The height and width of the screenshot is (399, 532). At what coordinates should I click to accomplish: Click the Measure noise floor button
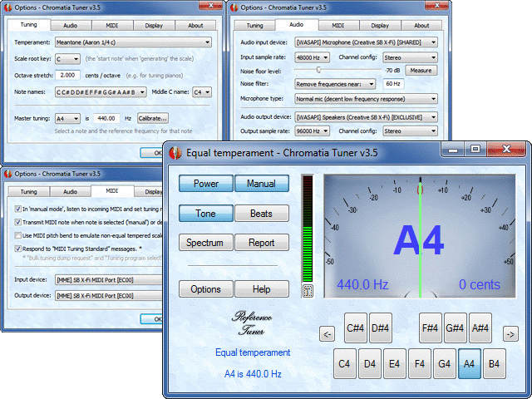[x=421, y=71]
